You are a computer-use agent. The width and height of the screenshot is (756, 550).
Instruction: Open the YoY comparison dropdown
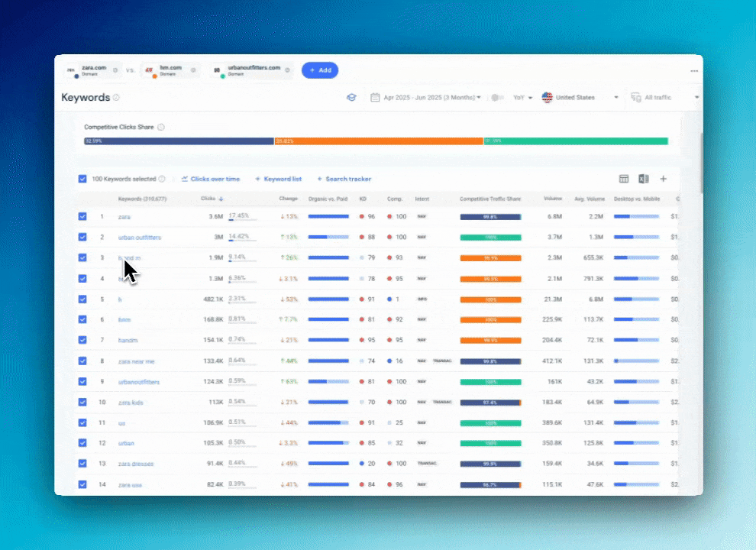pyautogui.click(x=522, y=98)
